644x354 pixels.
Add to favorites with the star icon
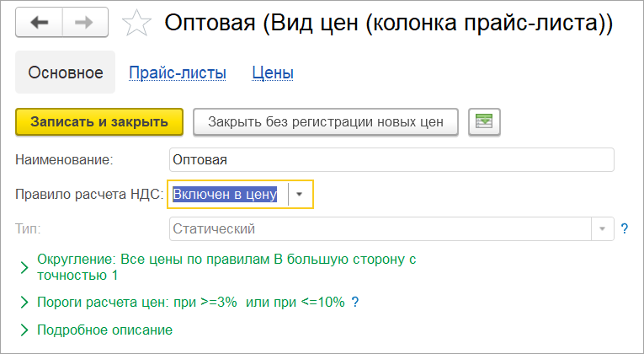(135, 24)
